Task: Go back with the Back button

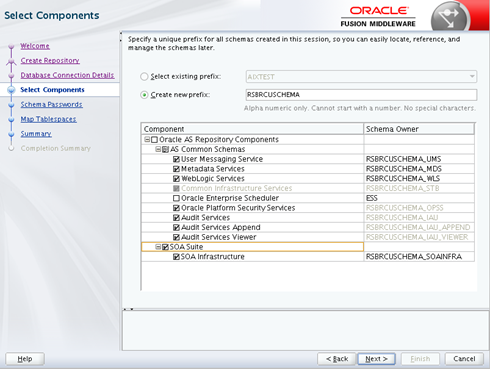Action: [337, 359]
